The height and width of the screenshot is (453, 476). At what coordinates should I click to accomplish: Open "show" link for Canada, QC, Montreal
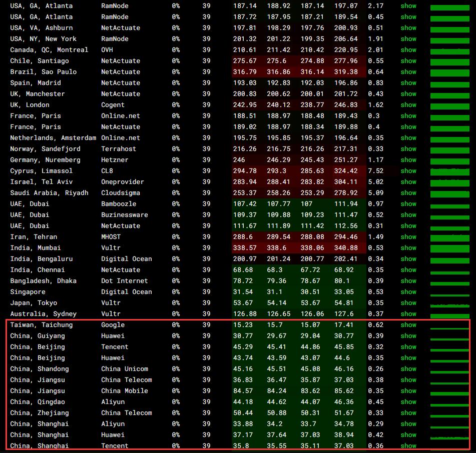point(408,49)
